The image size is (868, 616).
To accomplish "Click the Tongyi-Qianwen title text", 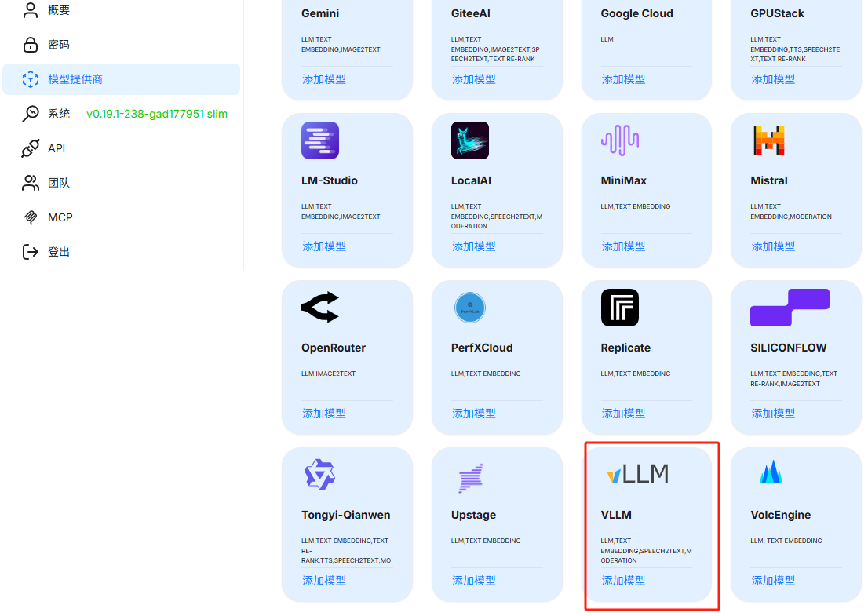I will [346, 515].
